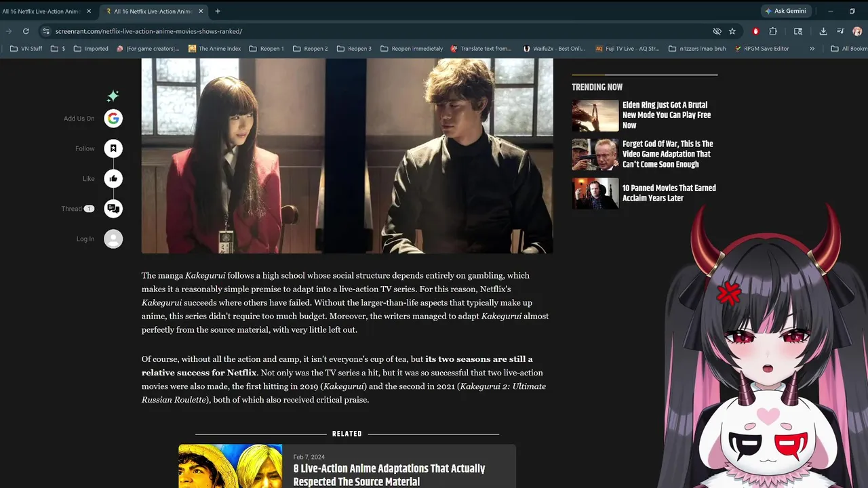The image size is (868, 488).
Task: Open the Reopen immedietaly bookmark folder
Action: tap(412, 49)
